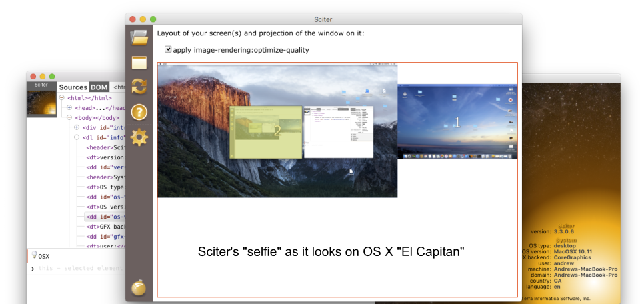Select the Sciter thumbnail in inspector

[41, 99]
